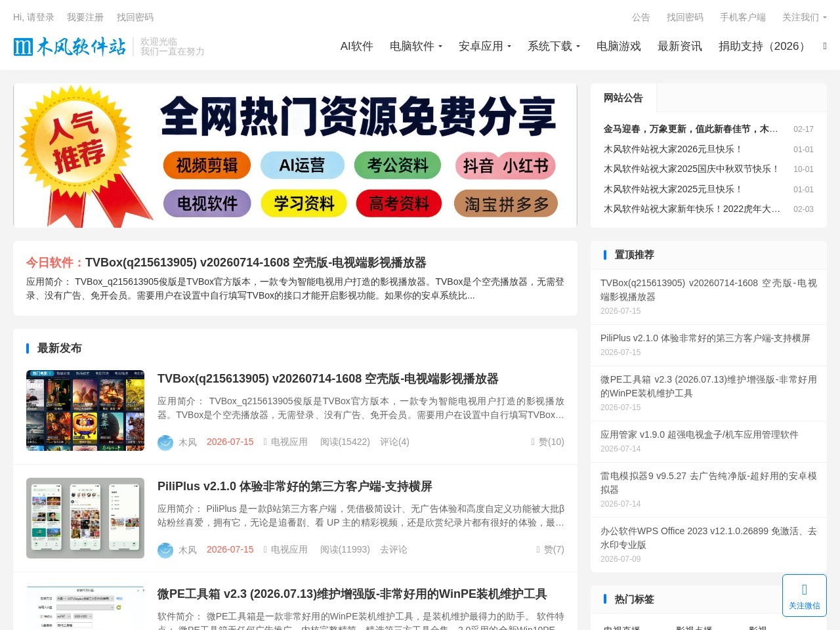Expand the 电脑软件 dropdown menu
The height and width of the screenshot is (630, 840).
[416, 46]
